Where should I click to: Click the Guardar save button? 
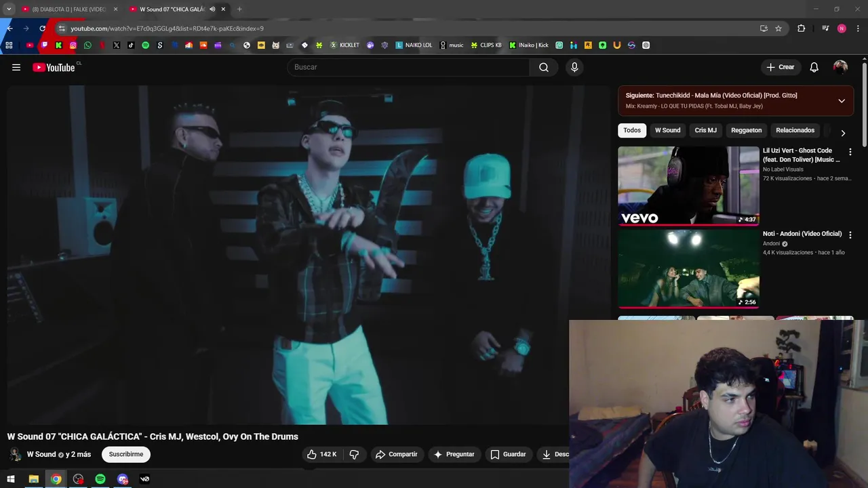(509, 454)
